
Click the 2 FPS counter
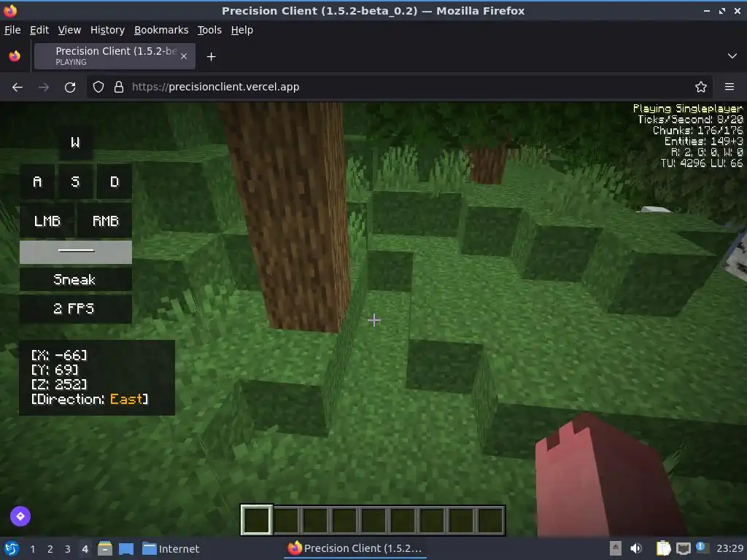pos(76,308)
